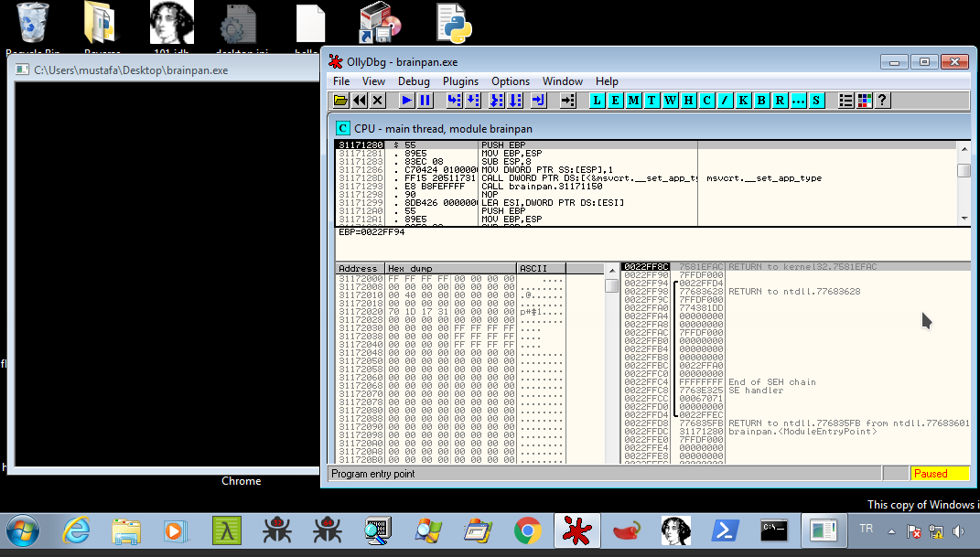Click the disassembly pane scroll-up arrow
This screenshot has width=980, height=557.
pyautogui.click(x=964, y=148)
